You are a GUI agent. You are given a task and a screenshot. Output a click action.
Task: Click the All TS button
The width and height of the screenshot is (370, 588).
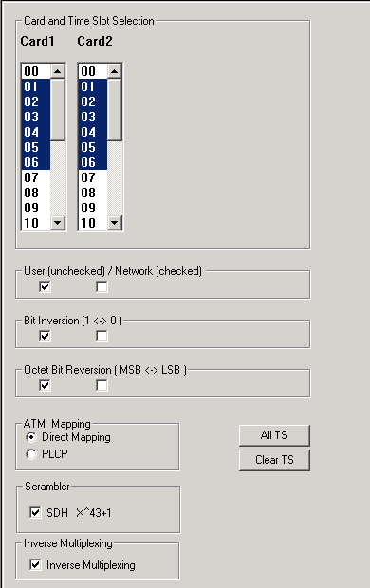274,435
